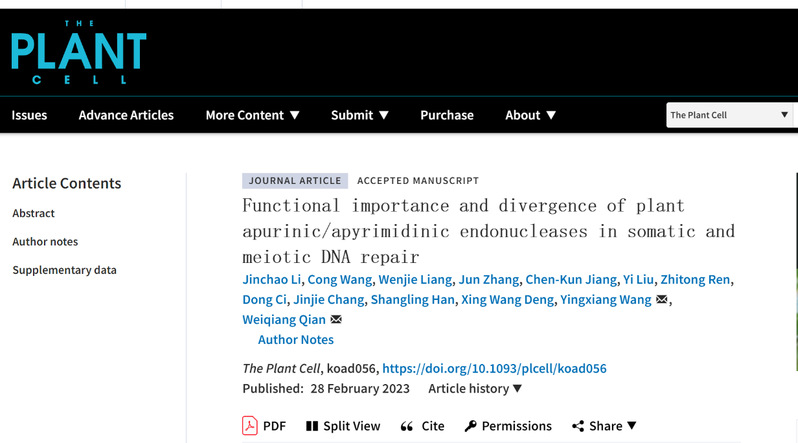This screenshot has height=443, width=798.
Task: Jump to Supplementary data in Article Contents
Action: (x=64, y=270)
